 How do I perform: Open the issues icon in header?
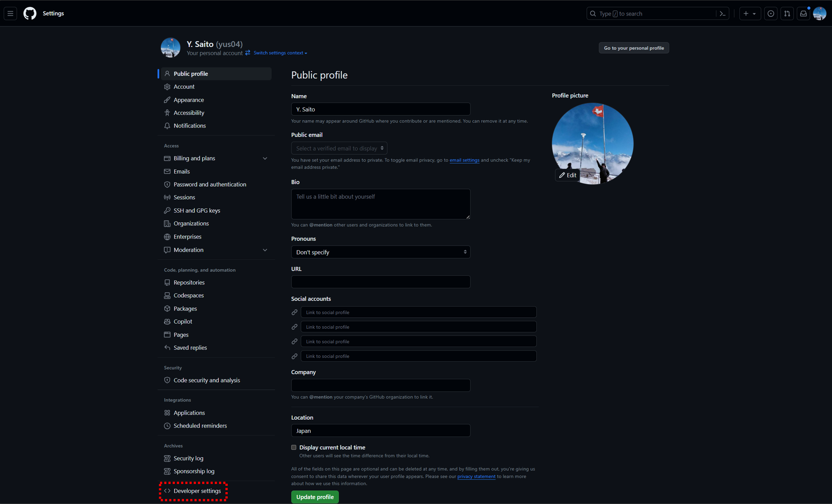[x=771, y=14]
